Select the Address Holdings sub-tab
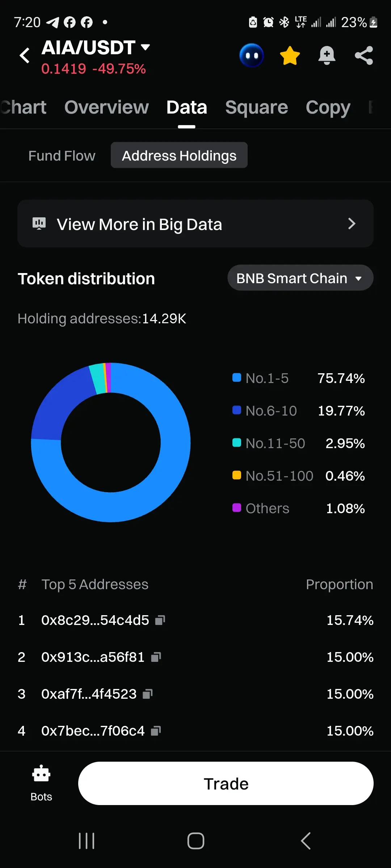The height and width of the screenshot is (868, 391). pyautogui.click(x=179, y=156)
